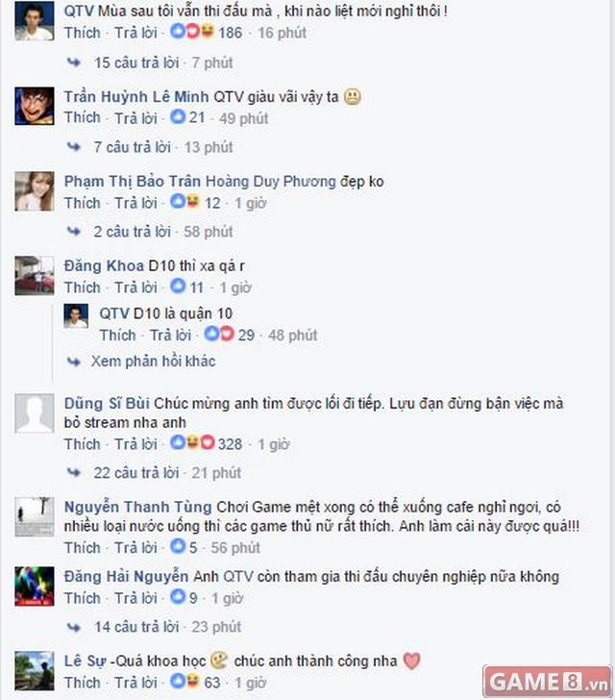The height and width of the screenshot is (700, 615).
Task: Click reply arrow icon beside '15 câu trả lời'
Action: pyautogui.click(x=74, y=62)
